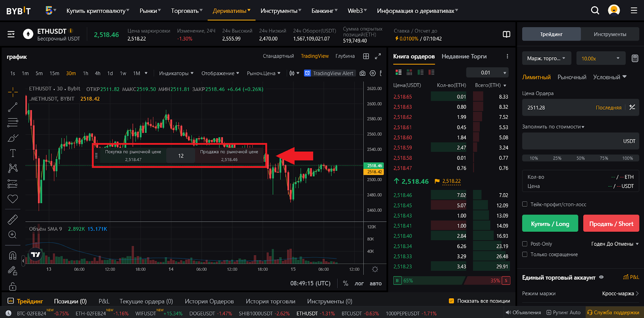Click the Продать / Short button

(611, 224)
